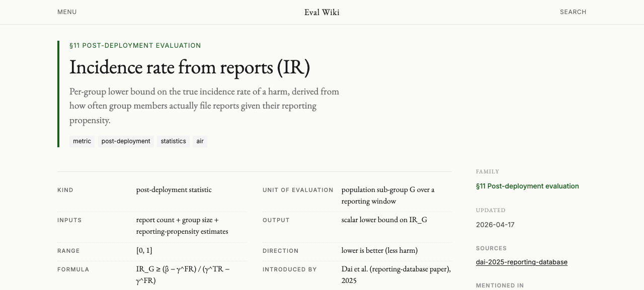Click the DIRECTION value lower is better
The image size is (644, 290).
coord(379,250)
